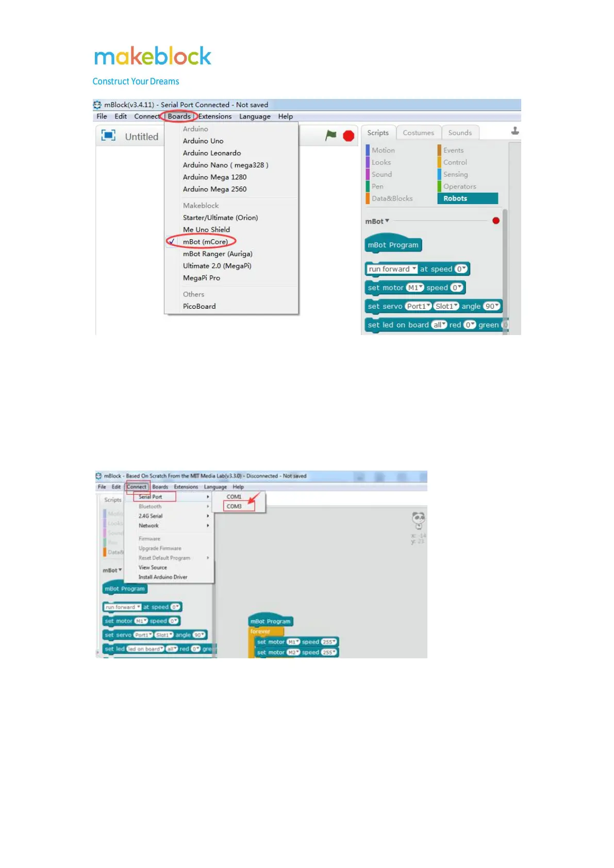Open the set motor speed 0 dropdown, v3.4.11
The image size is (614, 868).
tap(457, 288)
